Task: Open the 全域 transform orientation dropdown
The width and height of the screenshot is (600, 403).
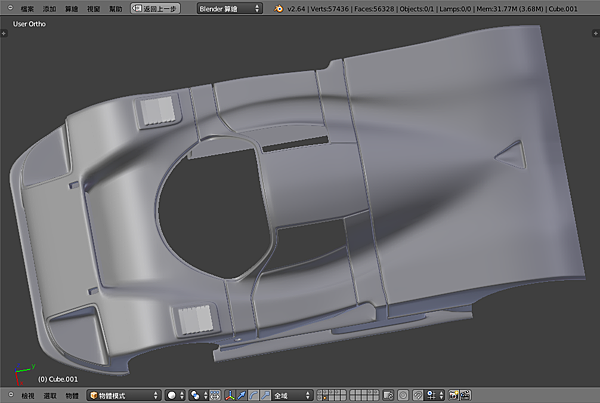Action: pos(293,395)
